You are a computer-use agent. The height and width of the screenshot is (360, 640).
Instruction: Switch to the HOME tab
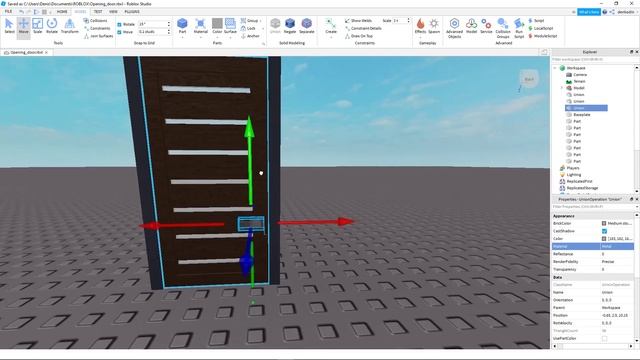62,12
